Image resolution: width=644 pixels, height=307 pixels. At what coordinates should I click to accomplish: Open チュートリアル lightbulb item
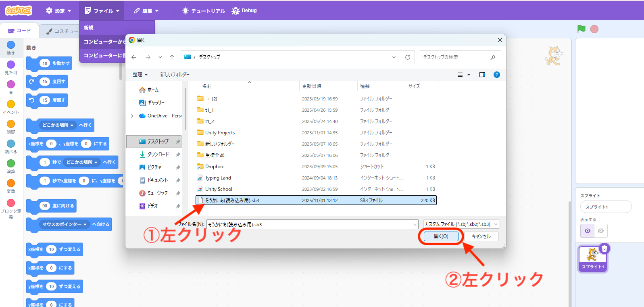click(203, 11)
